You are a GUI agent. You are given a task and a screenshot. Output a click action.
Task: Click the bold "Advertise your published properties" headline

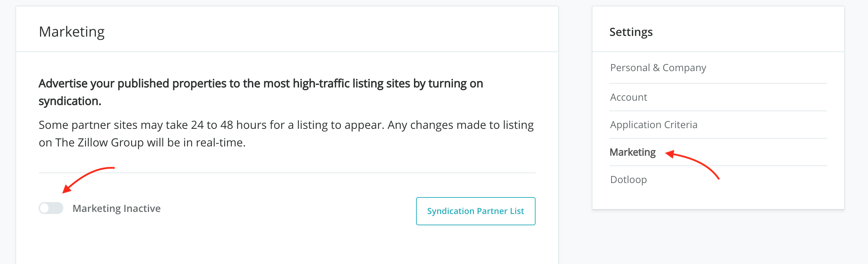[x=261, y=84]
